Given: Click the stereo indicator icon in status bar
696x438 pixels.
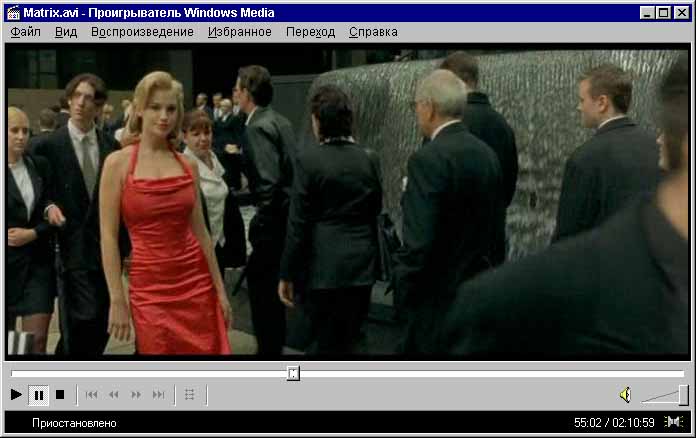Looking at the screenshot, I should tap(674, 422).
